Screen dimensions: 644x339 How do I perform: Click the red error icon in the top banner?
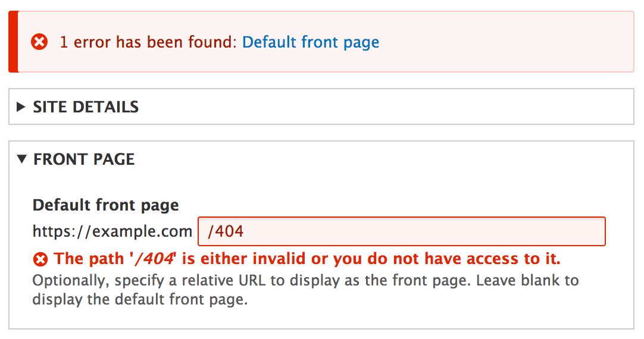tap(39, 42)
